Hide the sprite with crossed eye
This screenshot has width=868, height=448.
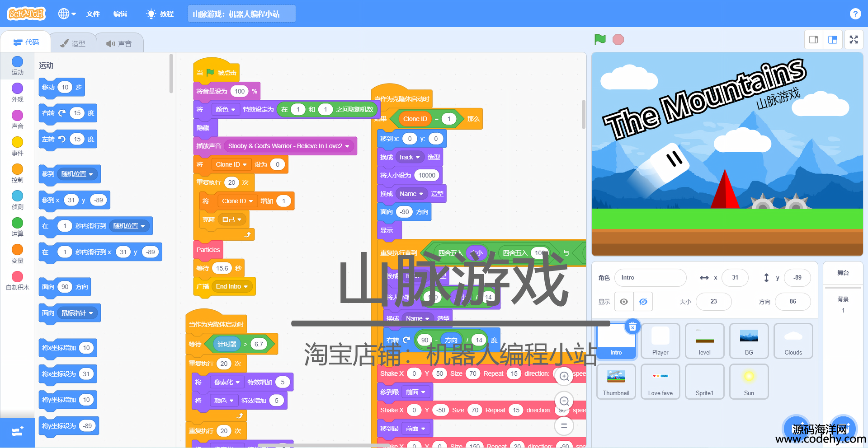643,302
